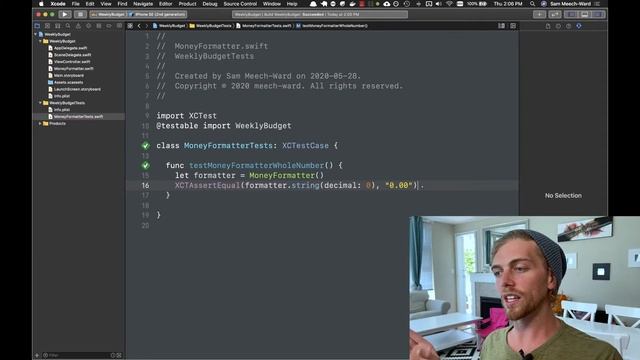The width and height of the screenshot is (640, 360).
Task: Open the volume control in the menu bar
Action: point(438,4)
